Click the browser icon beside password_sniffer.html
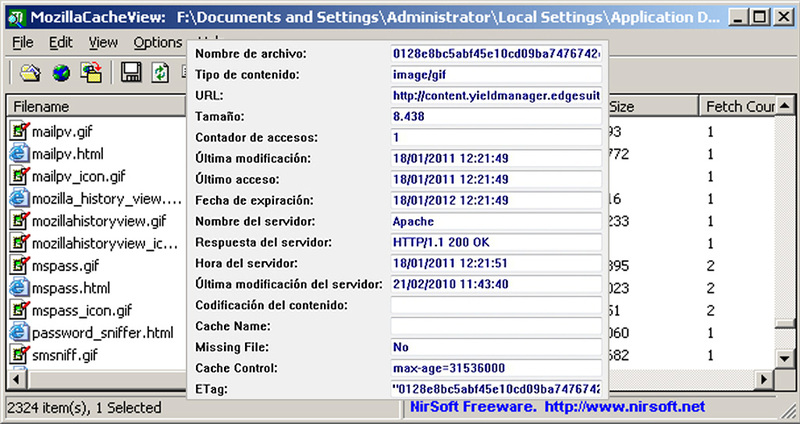Viewport: 800px width, 424px height. (19, 333)
